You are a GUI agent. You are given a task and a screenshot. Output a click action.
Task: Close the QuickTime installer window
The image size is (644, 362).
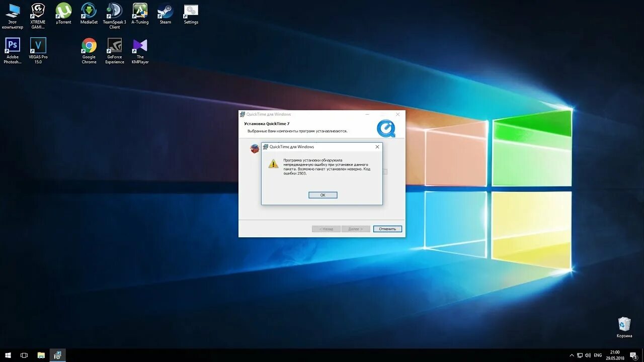398,114
